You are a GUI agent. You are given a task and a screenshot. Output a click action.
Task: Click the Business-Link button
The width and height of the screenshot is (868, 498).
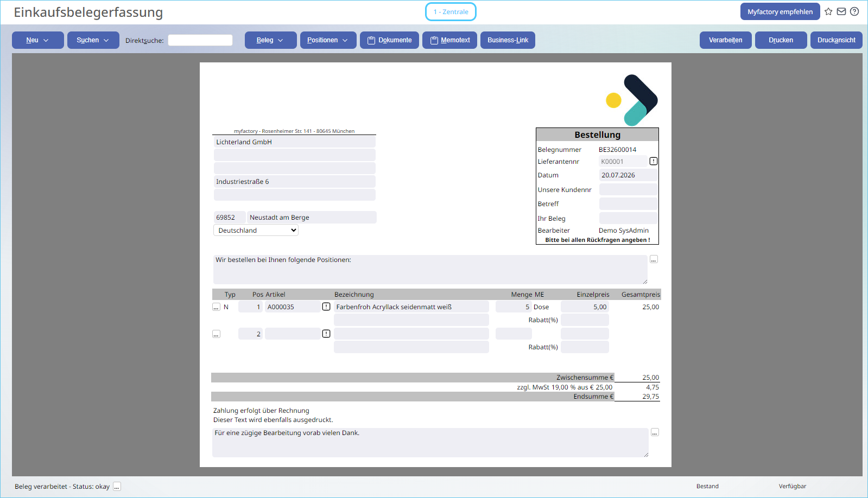[x=508, y=40]
